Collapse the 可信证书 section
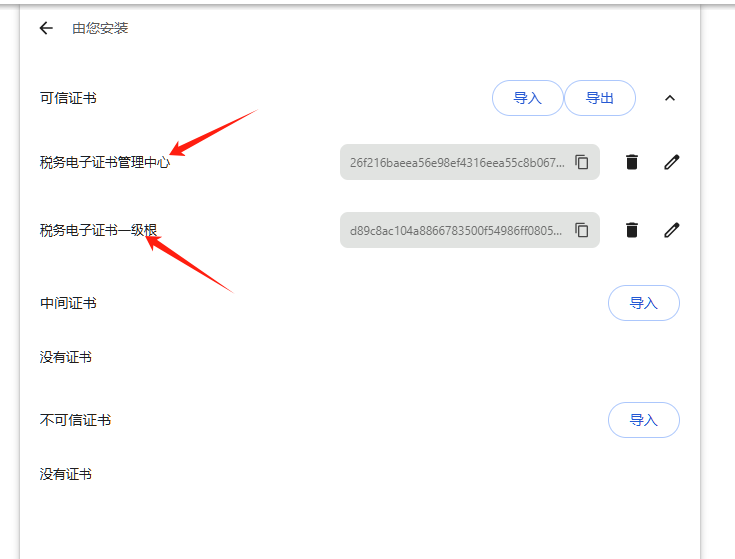The width and height of the screenshot is (735, 559). 670,98
